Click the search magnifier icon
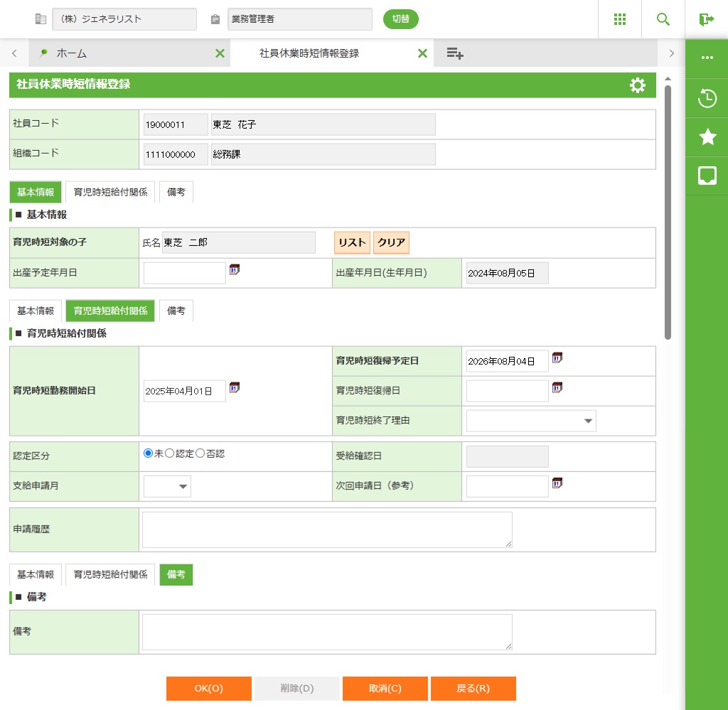Screen dimensions: 728x710 click(663, 19)
